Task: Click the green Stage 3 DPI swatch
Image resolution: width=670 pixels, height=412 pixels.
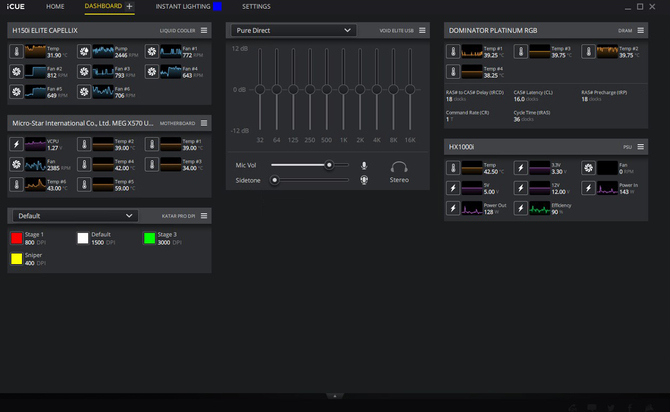Action: pos(150,238)
